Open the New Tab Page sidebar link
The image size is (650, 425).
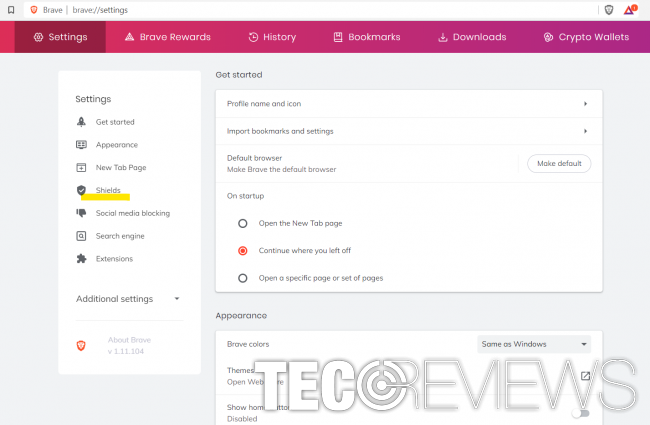[121, 168]
